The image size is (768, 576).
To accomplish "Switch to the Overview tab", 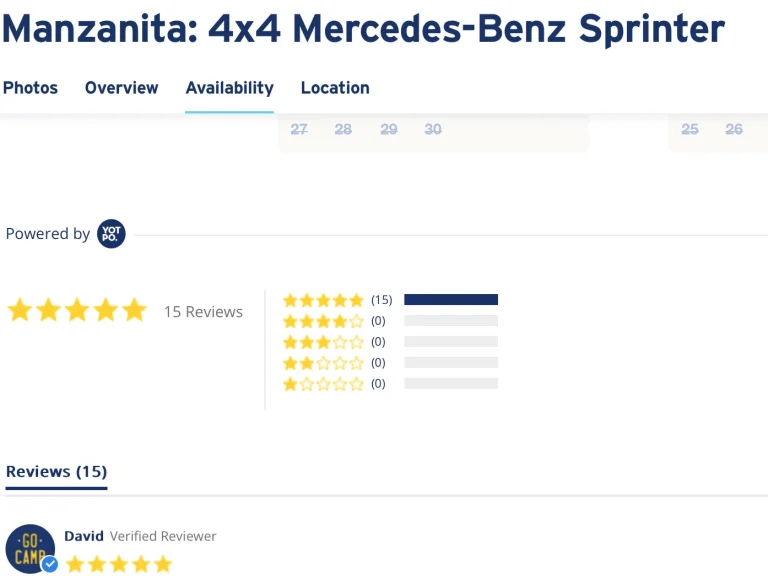I will [121, 88].
